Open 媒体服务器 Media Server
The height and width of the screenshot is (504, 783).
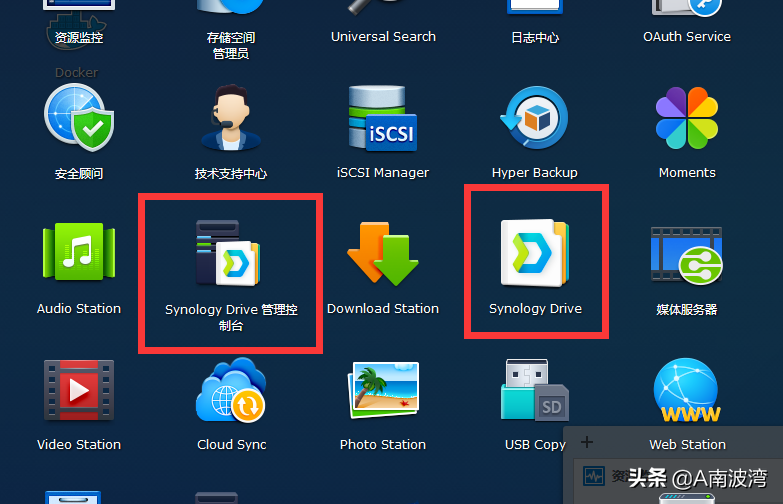(687, 256)
